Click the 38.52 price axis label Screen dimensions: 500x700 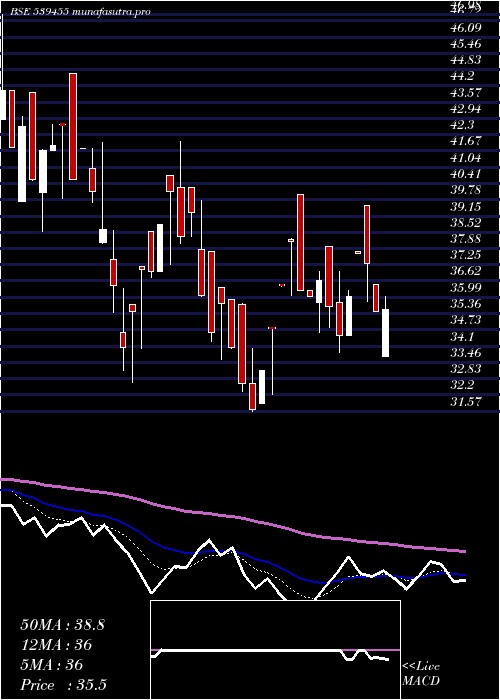click(466, 222)
